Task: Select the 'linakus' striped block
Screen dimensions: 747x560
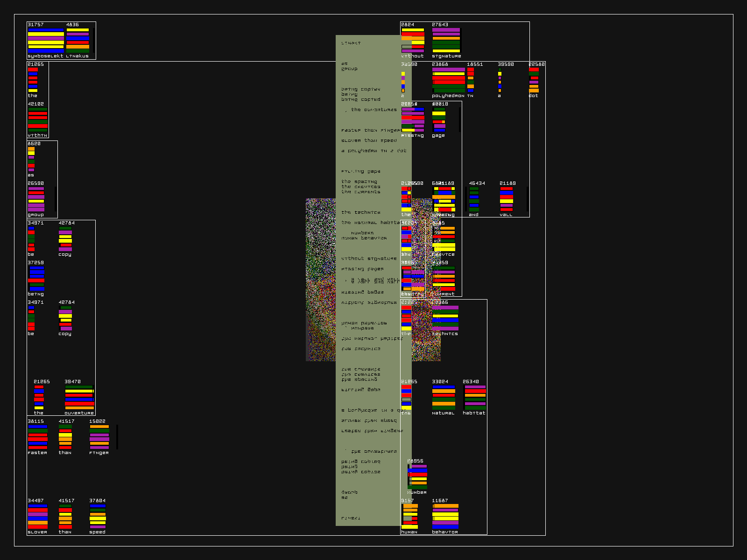Action: pos(78,41)
